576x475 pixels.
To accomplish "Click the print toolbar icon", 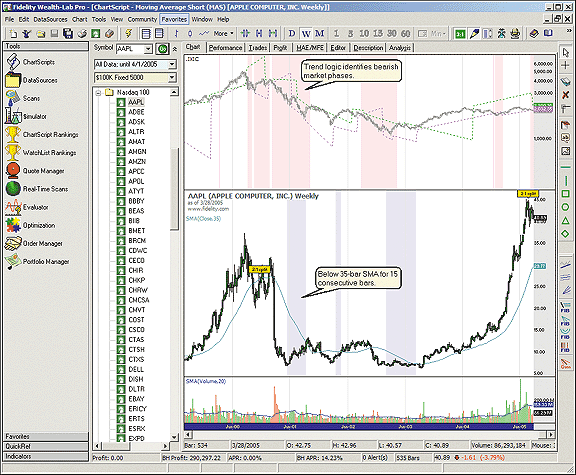I will click(x=82, y=34).
